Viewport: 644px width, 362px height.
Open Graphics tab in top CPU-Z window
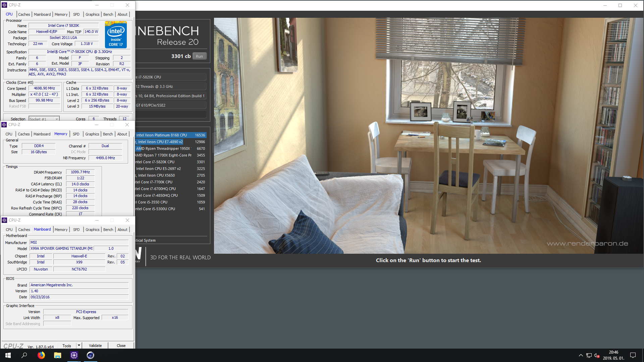point(92,14)
